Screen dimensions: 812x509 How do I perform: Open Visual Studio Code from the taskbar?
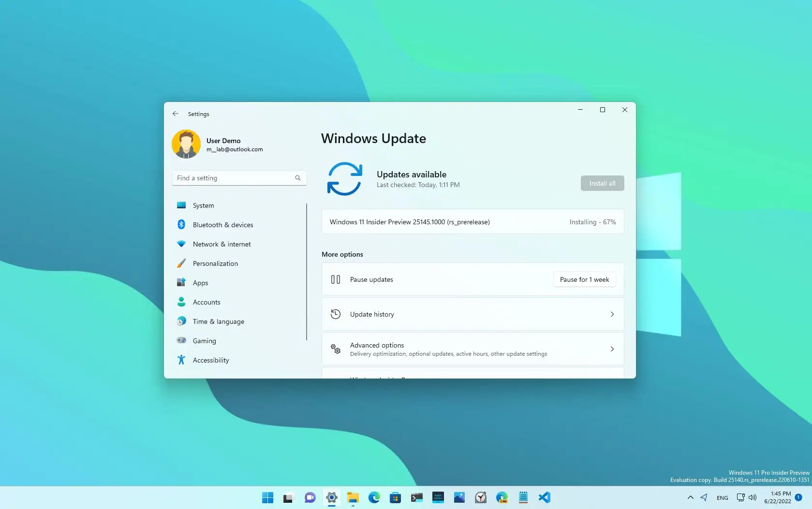click(x=545, y=497)
